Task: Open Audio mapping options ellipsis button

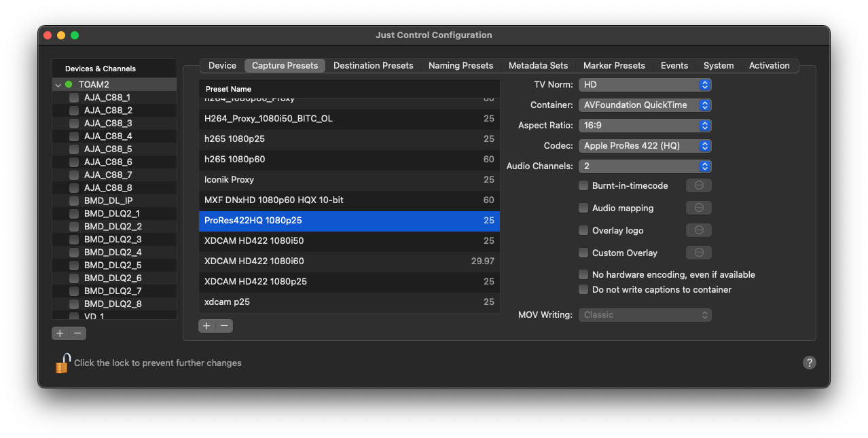Action: coord(699,208)
